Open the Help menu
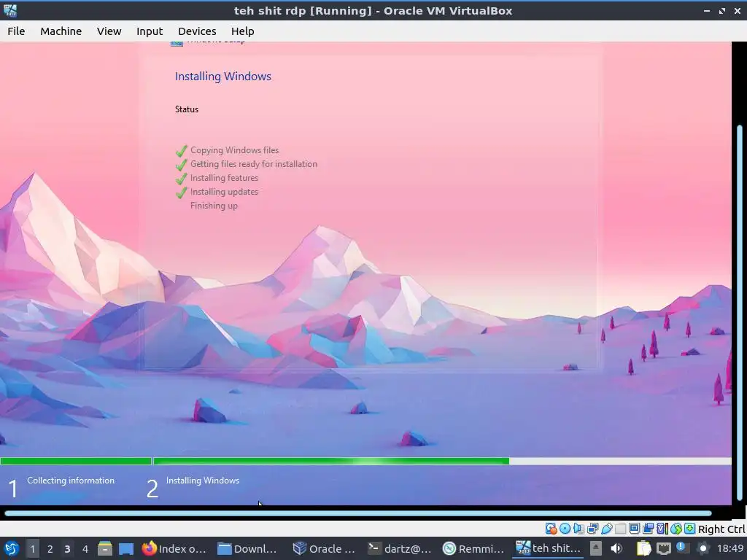 click(242, 31)
